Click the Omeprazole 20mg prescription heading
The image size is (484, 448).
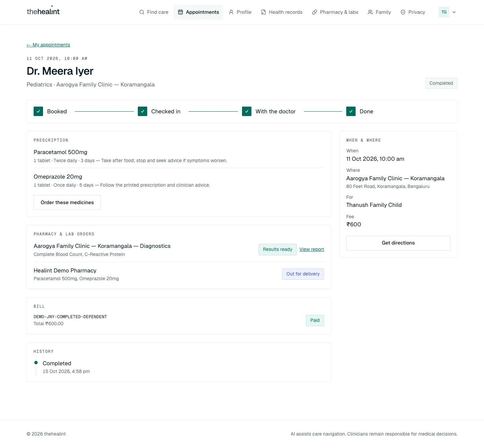coord(58,177)
